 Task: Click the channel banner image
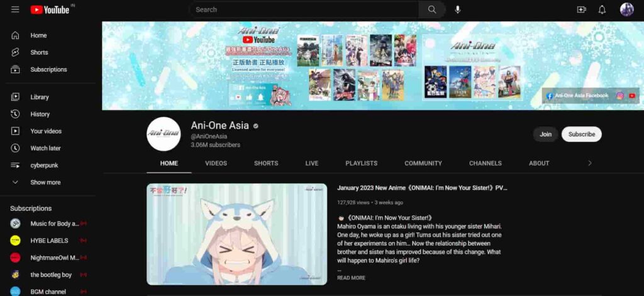373,65
